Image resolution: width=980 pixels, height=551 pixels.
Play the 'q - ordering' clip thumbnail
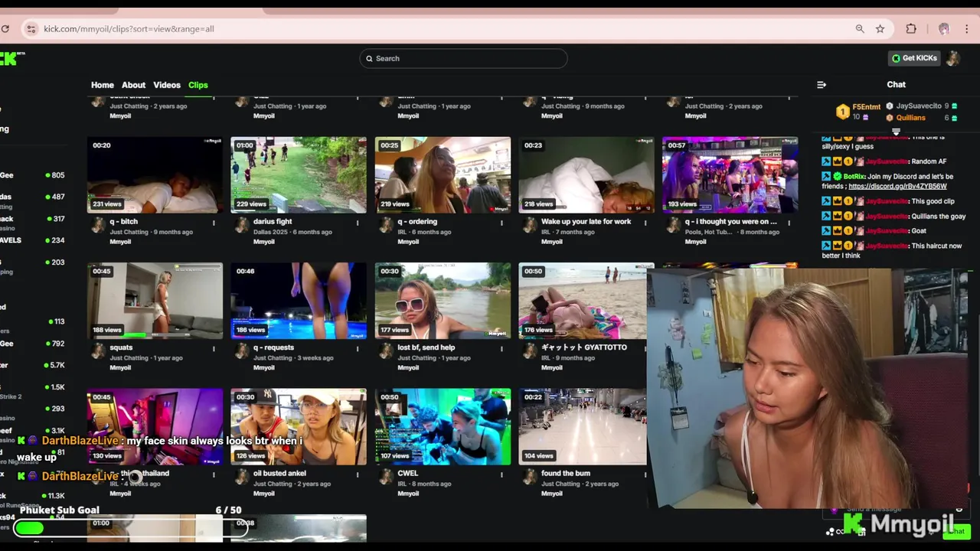(443, 174)
